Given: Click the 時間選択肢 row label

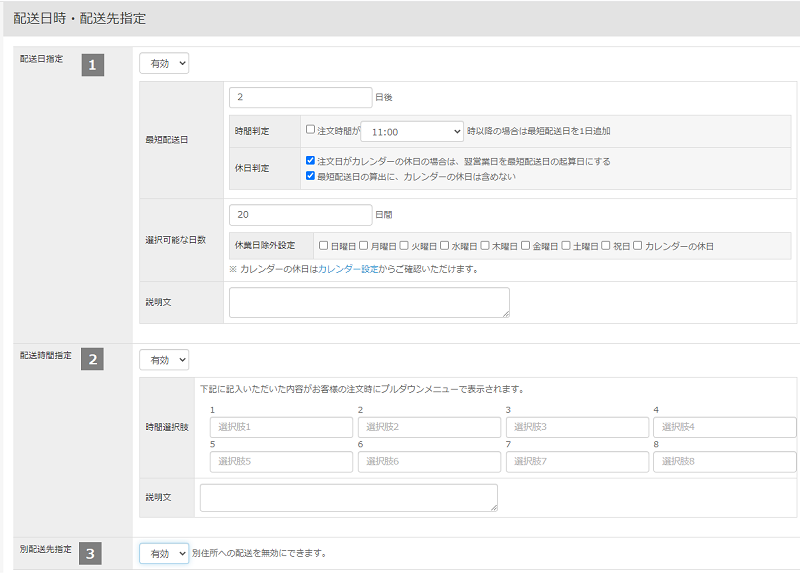Looking at the screenshot, I should 167,427.
